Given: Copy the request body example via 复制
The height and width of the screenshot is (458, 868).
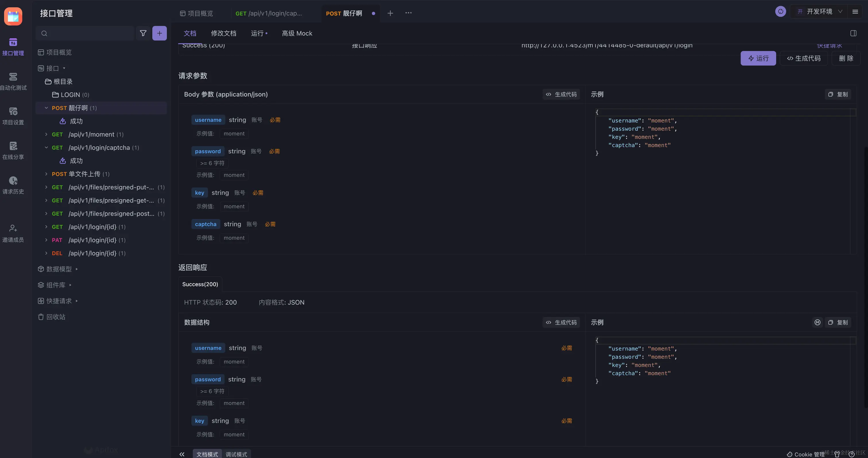Looking at the screenshot, I should click(x=838, y=94).
